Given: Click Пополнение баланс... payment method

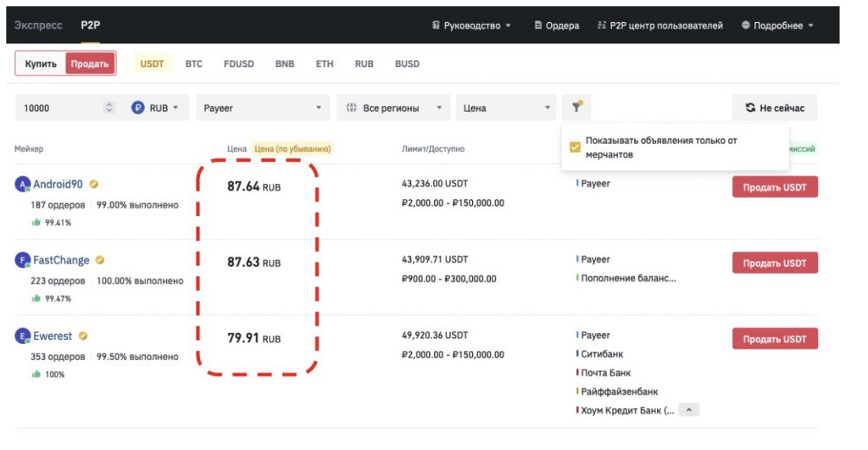Looking at the screenshot, I should coord(628,278).
